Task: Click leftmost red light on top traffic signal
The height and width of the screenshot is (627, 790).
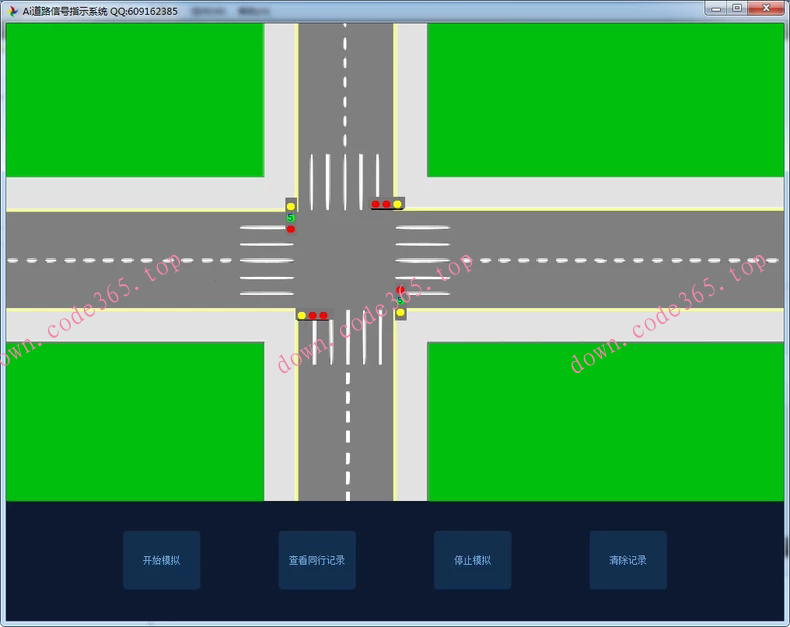Action: pyautogui.click(x=375, y=204)
